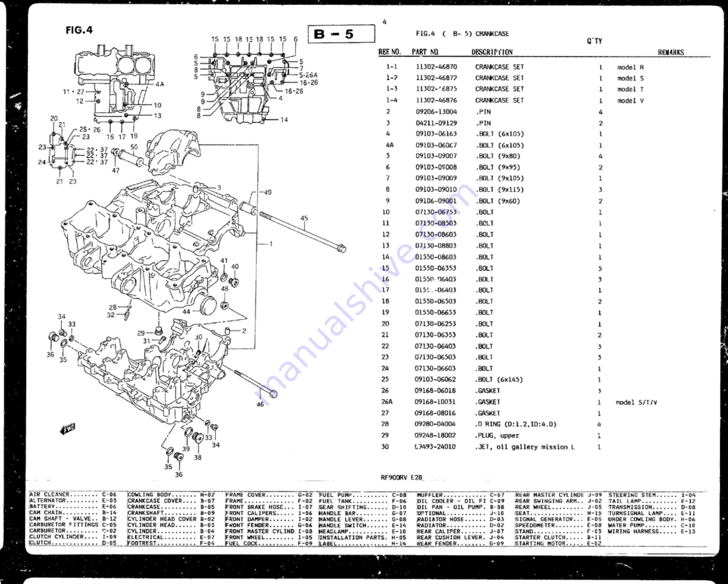Click the 'model S/T/V' remark
Screen dimensions: 728x584
tap(636, 402)
